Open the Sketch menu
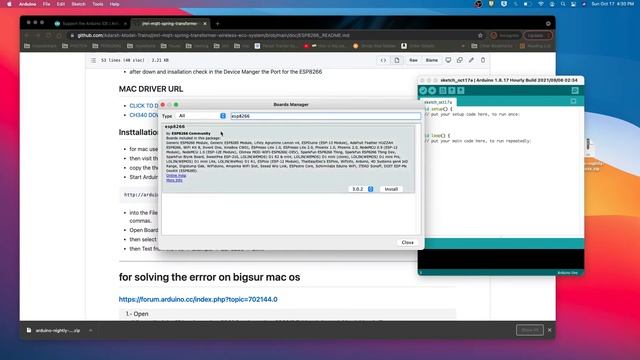The width and height of the screenshot is (640, 360). [x=78, y=4]
